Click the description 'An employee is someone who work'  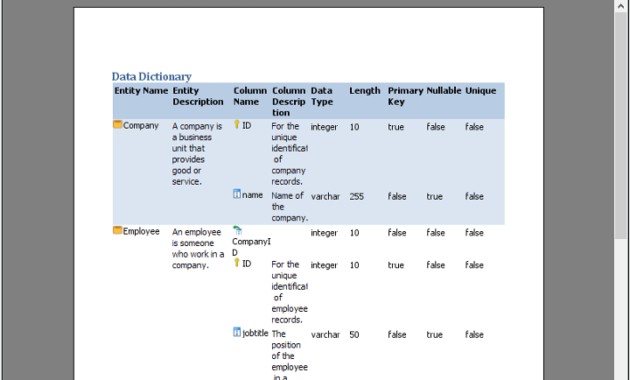198,249
